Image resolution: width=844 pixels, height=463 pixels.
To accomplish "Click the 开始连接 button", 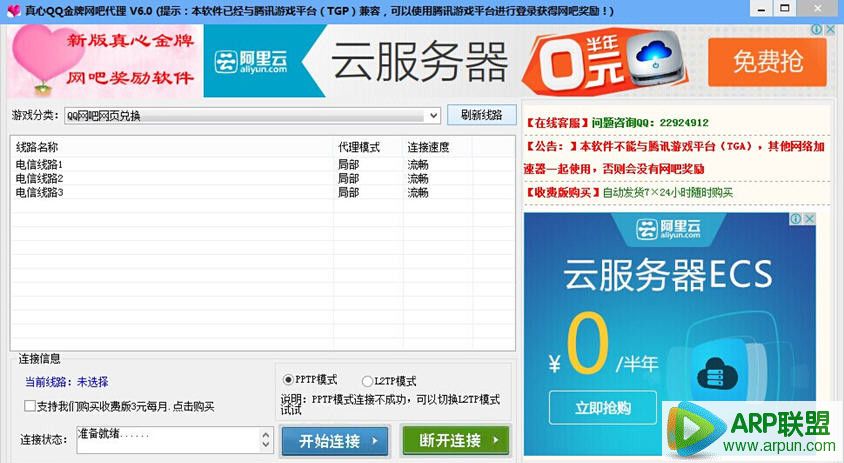I will pos(335,441).
